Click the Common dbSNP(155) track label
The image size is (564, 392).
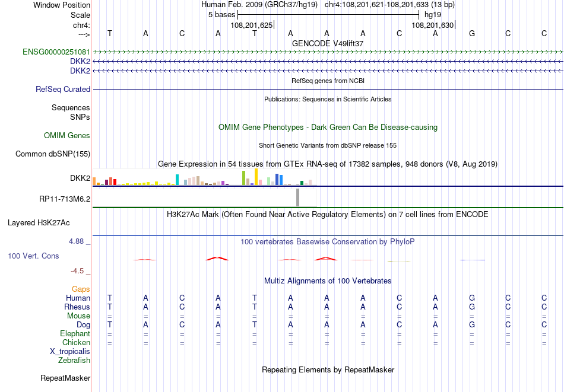pos(52,154)
